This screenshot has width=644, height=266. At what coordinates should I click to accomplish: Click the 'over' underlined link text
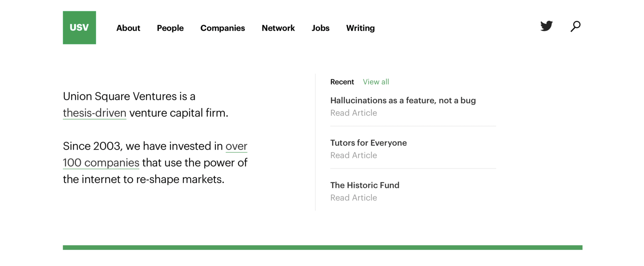236,146
